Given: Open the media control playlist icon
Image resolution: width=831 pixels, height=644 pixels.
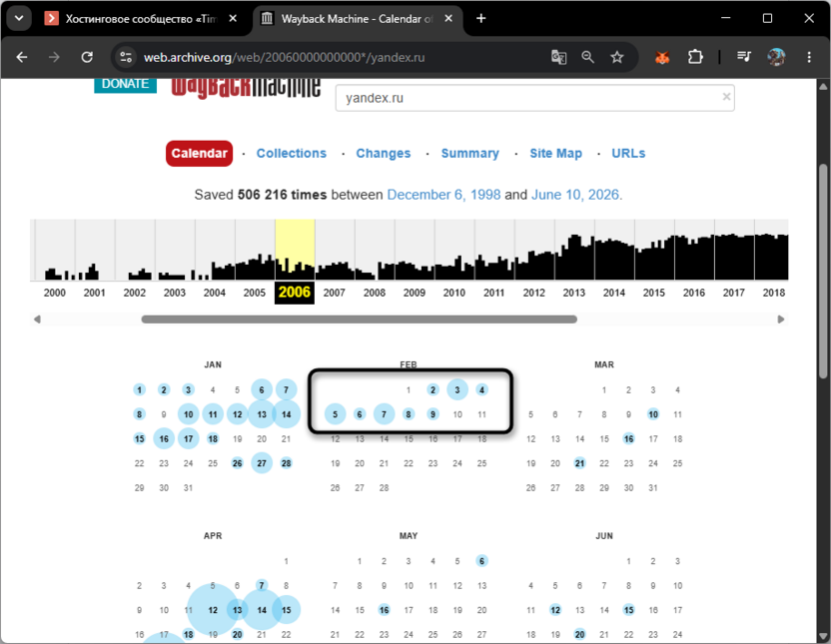Looking at the screenshot, I should pyautogui.click(x=744, y=57).
